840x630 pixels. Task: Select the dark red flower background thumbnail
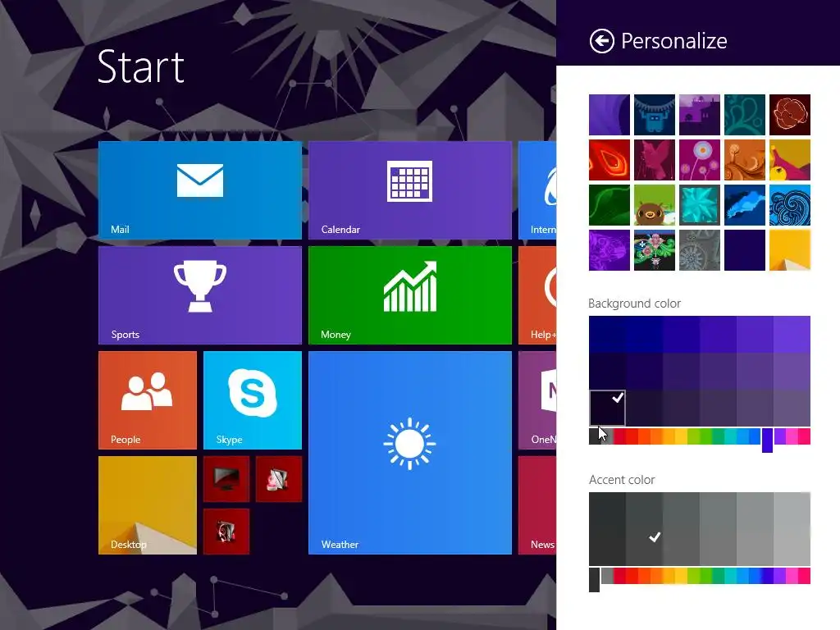790,115
